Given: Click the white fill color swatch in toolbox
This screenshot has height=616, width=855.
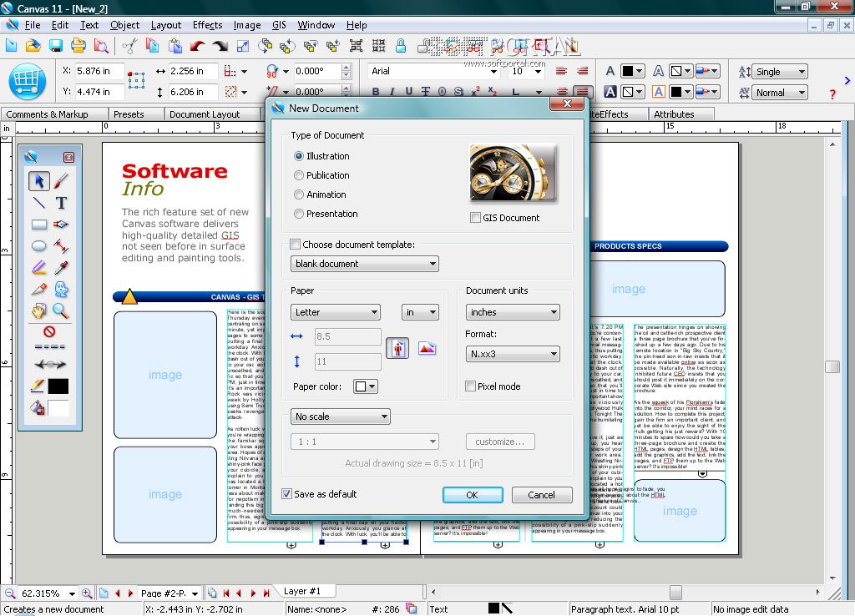Looking at the screenshot, I should click(x=58, y=408).
